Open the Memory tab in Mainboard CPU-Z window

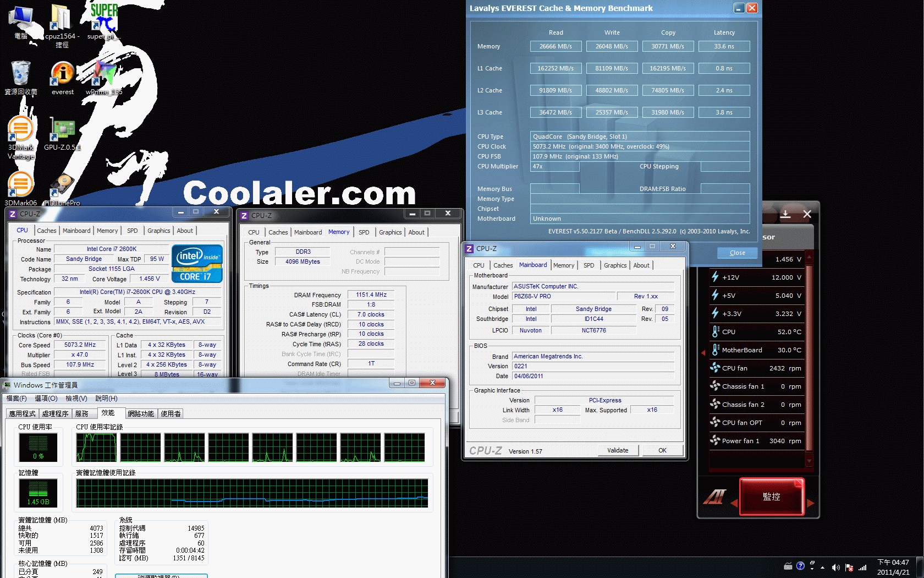click(564, 265)
